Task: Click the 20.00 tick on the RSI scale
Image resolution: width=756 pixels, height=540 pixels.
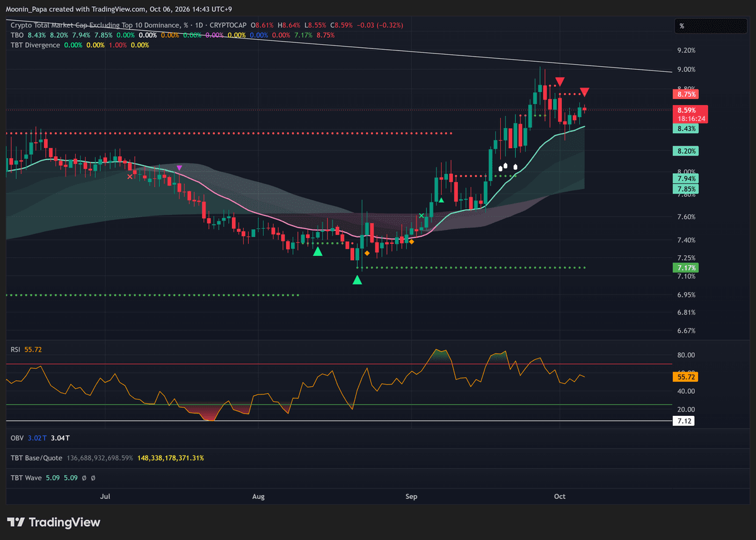Action: [x=686, y=409]
